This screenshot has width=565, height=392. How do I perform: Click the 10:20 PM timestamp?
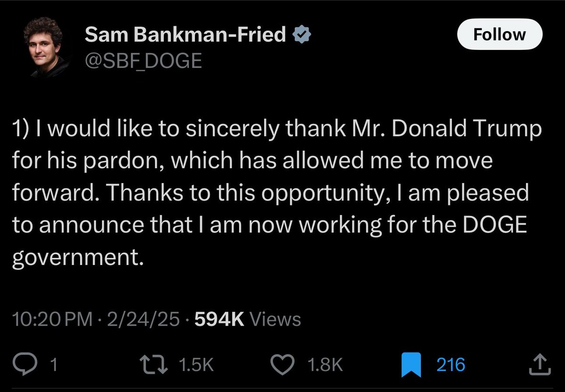[x=52, y=320]
